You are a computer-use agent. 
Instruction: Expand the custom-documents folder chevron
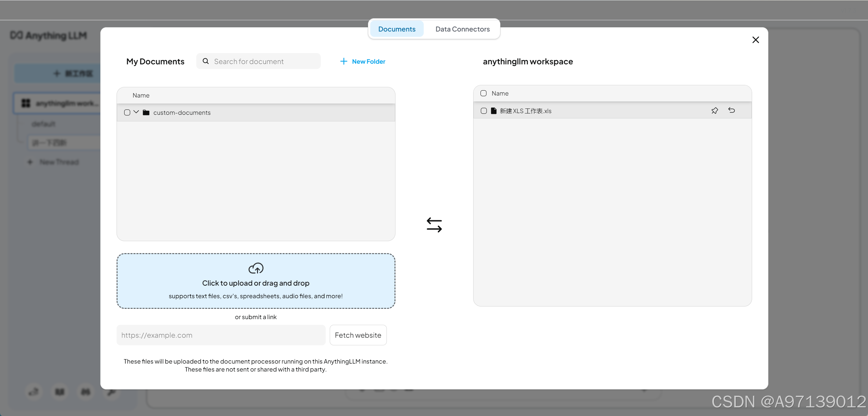coord(136,112)
